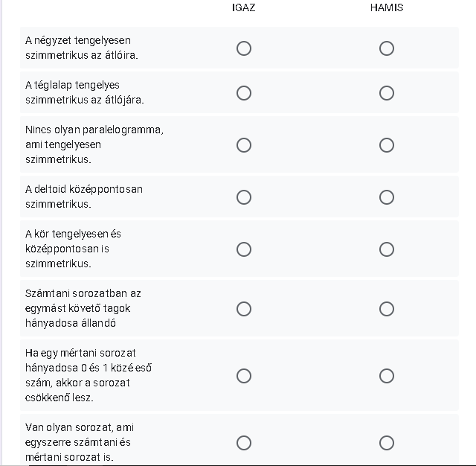
Task: Choose HAMIS for 'Nincs olyan paralelogramma' row
Action: click(x=387, y=145)
